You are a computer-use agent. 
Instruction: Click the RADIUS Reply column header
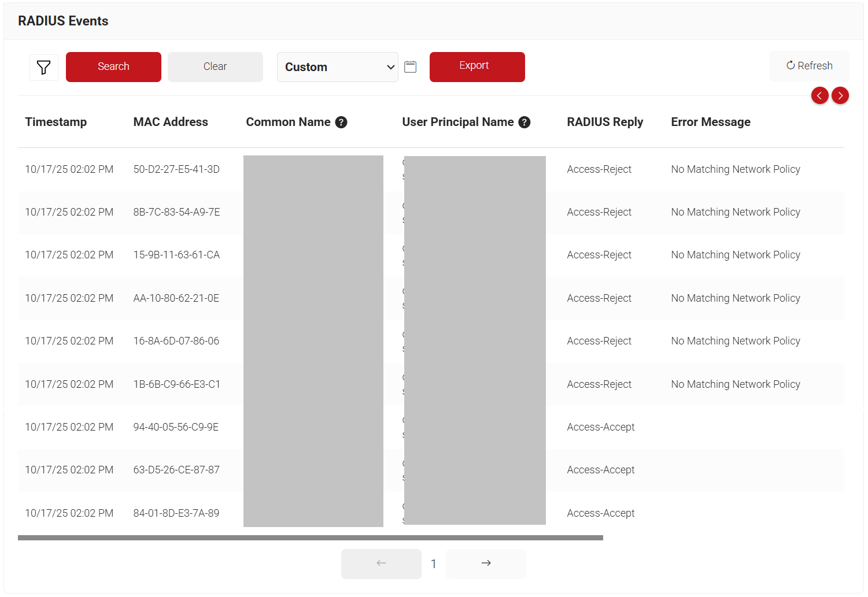[x=605, y=122]
